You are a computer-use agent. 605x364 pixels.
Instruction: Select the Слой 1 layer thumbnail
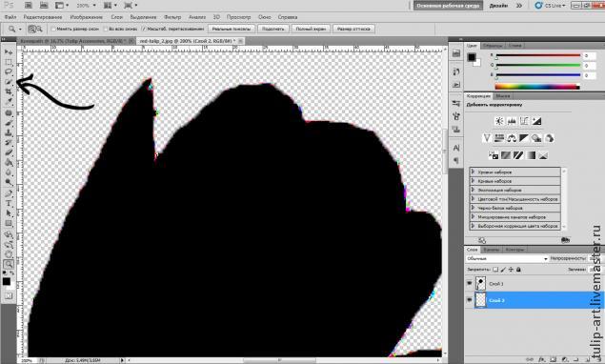click(x=480, y=283)
